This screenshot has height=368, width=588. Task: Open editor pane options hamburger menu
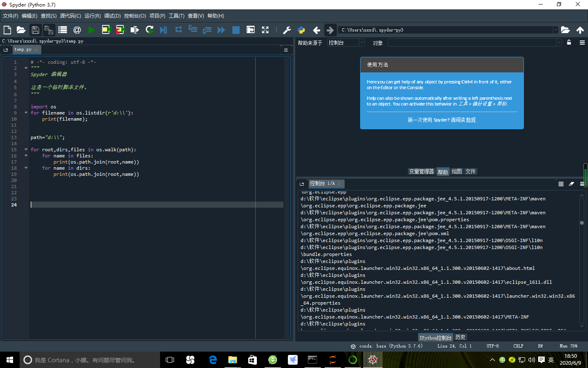click(286, 50)
